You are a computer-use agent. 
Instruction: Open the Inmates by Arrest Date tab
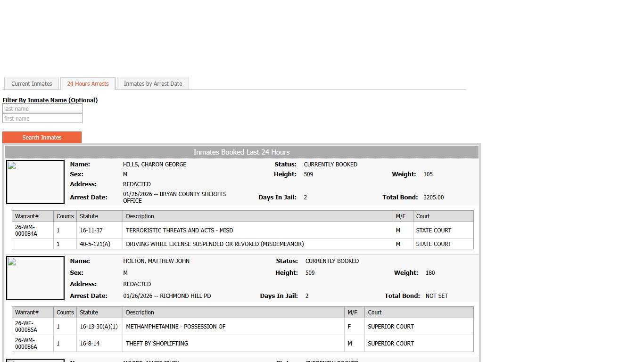click(x=153, y=84)
